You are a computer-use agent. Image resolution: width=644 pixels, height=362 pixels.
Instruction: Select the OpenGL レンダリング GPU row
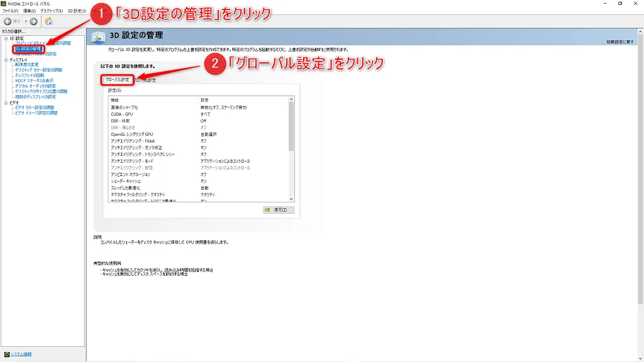199,134
